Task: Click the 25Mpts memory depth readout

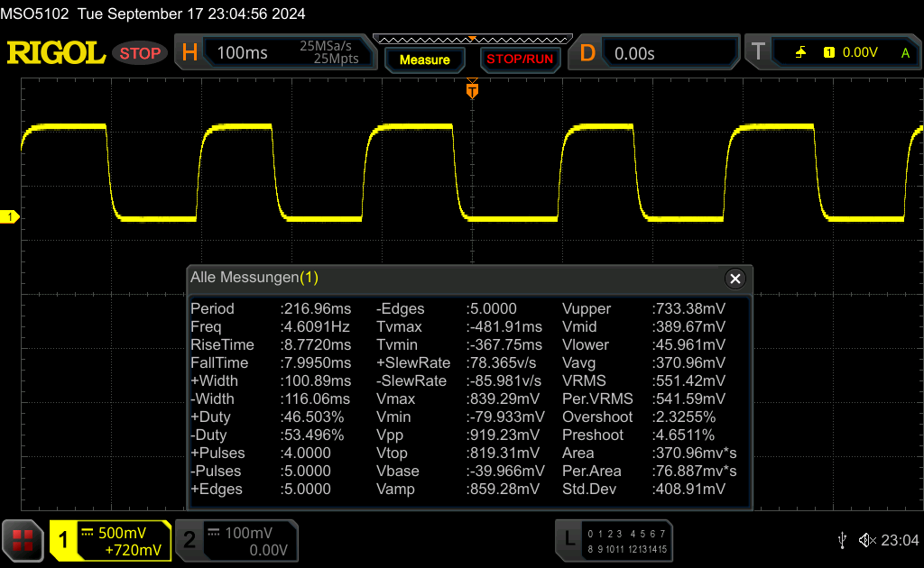Action: (x=336, y=59)
